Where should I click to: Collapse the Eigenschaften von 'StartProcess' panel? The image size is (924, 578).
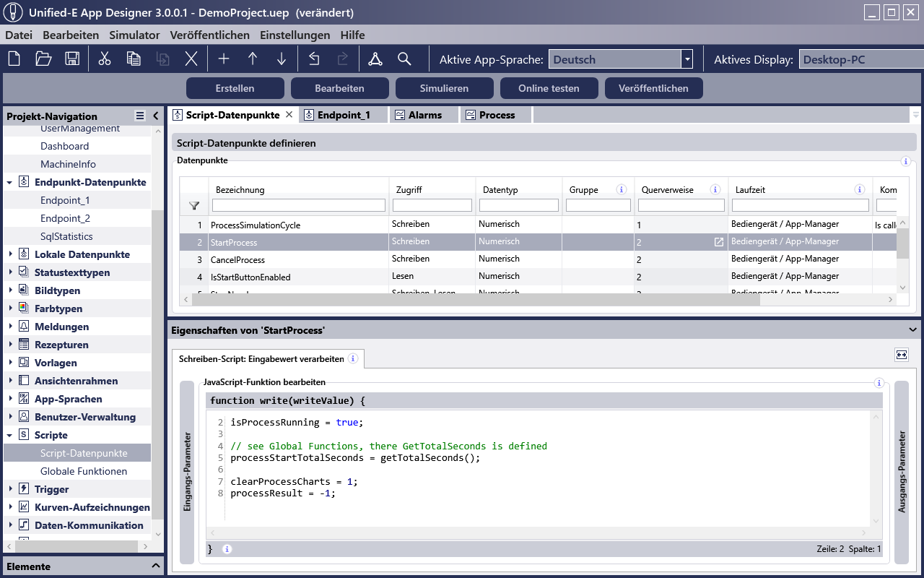point(913,329)
